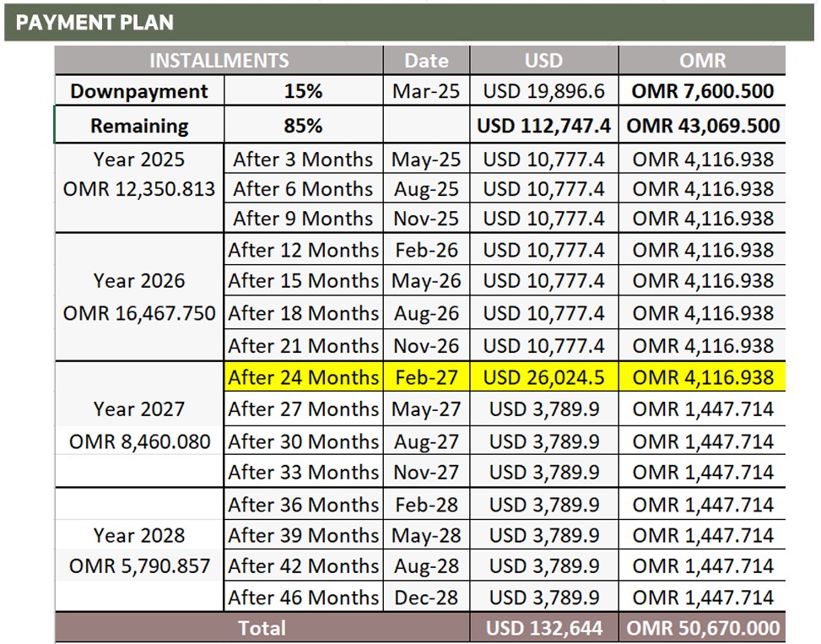Click the INSTALLMENTS column header
Image resolution: width=821 pixels, height=644 pixels.
click(x=219, y=60)
